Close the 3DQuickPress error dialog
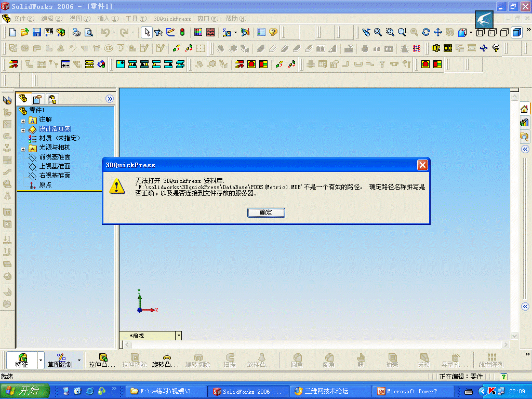 click(422, 165)
